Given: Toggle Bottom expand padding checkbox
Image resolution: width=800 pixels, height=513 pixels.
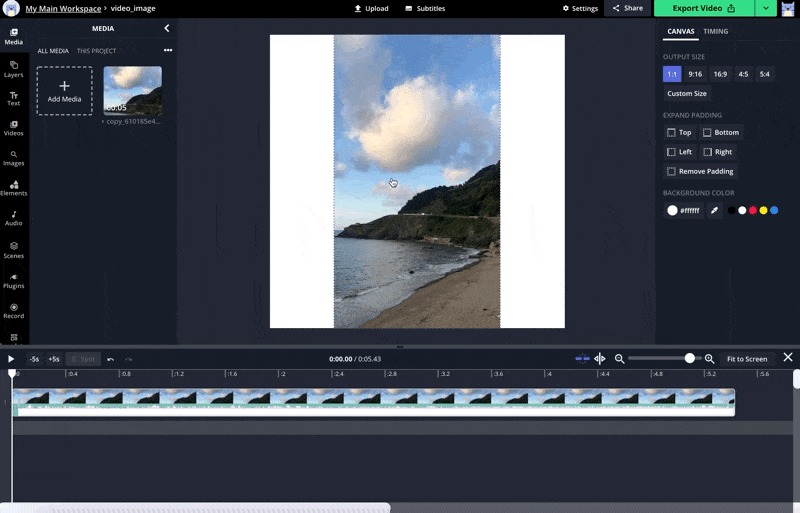Looking at the screenshot, I should 721,132.
